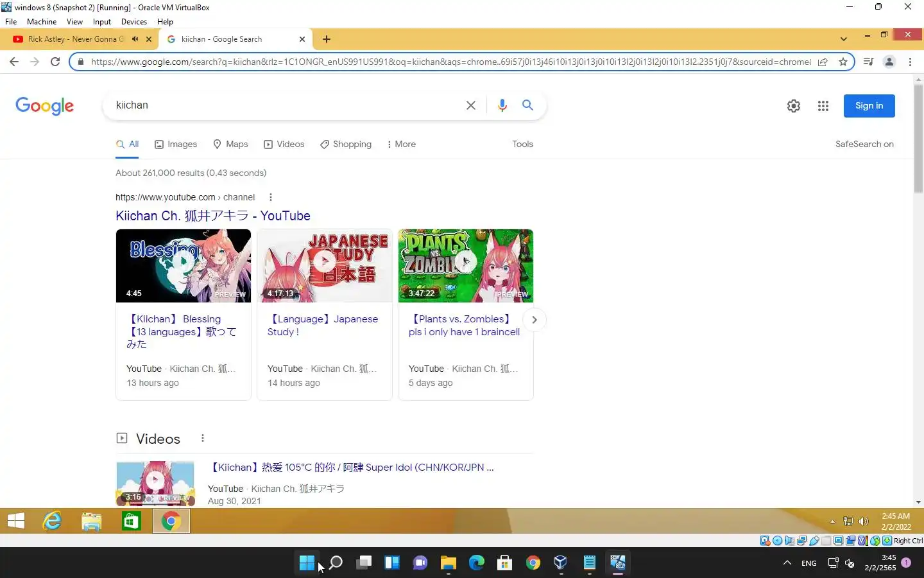The height and width of the screenshot is (578, 924).
Task: Open the media control icon in Chrome toolbar
Action: [x=868, y=62]
